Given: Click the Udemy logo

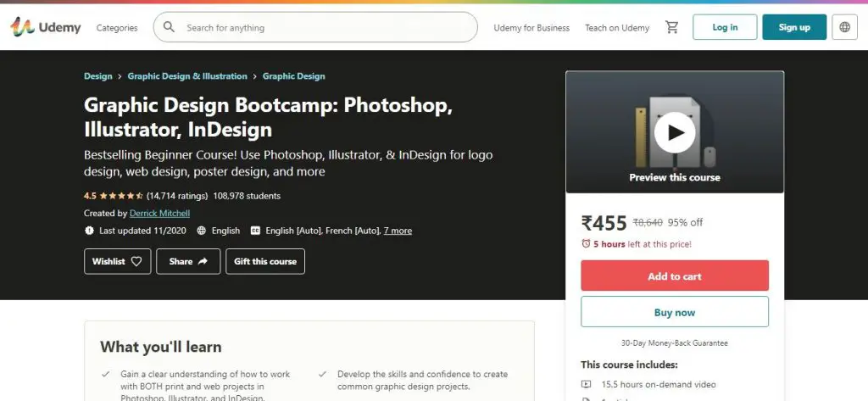Looking at the screenshot, I should pos(46,27).
